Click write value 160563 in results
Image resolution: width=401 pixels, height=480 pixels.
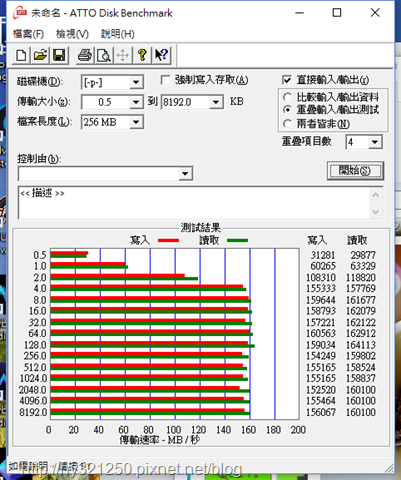tap(321, 333)
